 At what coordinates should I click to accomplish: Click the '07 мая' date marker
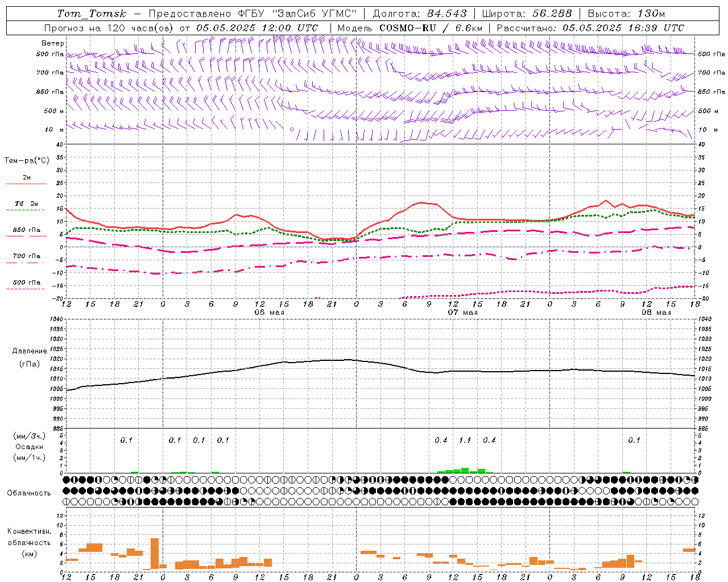coord(463,313)
